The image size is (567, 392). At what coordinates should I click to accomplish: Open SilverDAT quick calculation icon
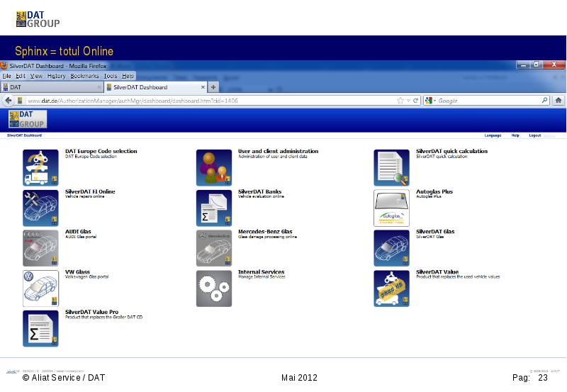click(392, 168)
